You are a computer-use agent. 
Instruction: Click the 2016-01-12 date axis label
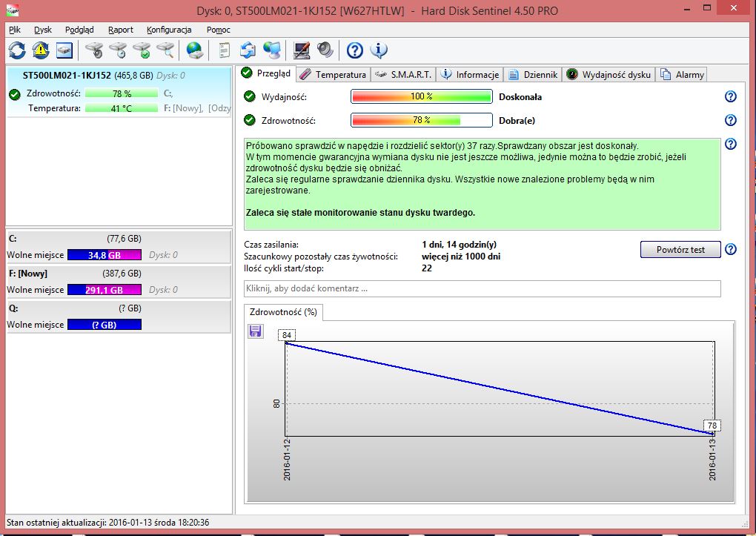click(x=287, y=460)
